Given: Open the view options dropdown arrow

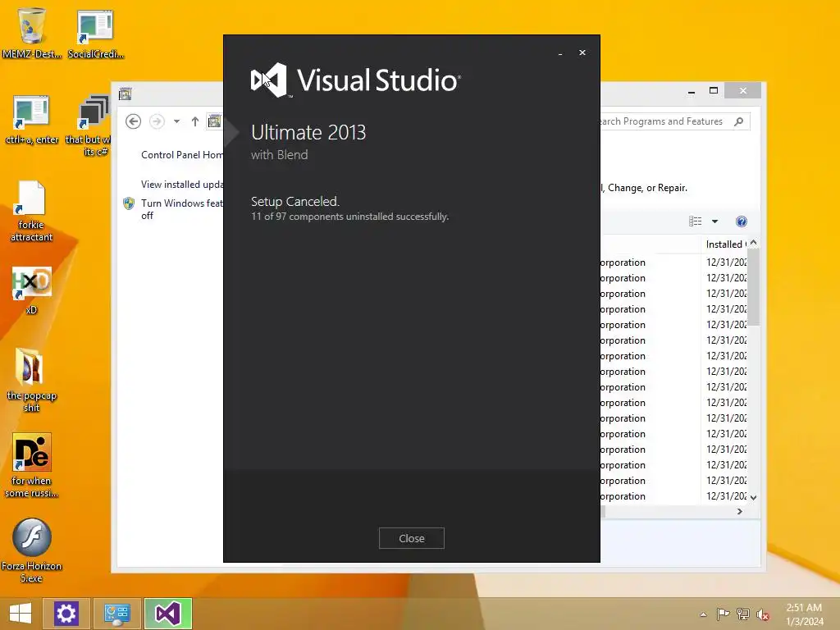Looking at the screenshot, I should click(714, 221).
